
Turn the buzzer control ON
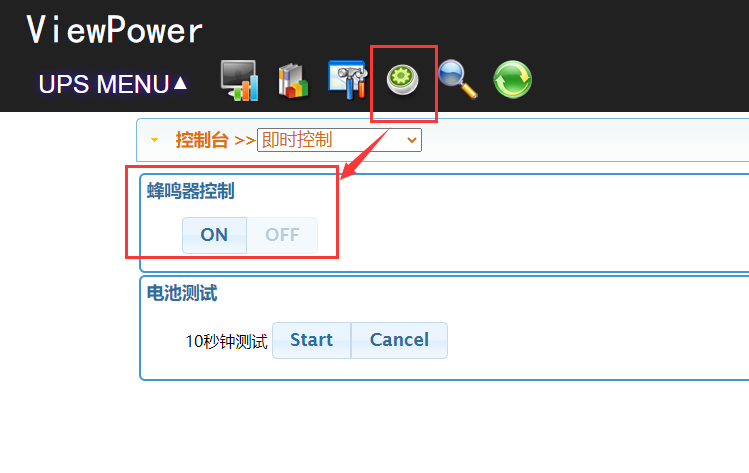214,235
